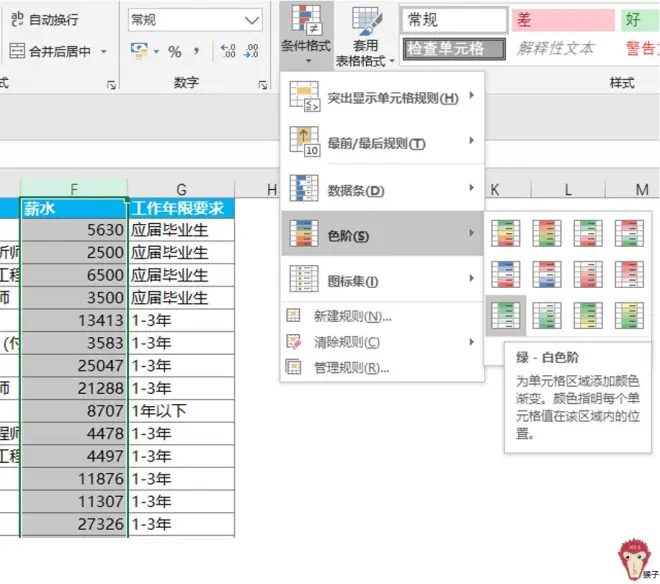The height and width of the screenshot is (584, 660).
Task: Apply the 差 (bad) cell style
Action: (x=563, y=20)
